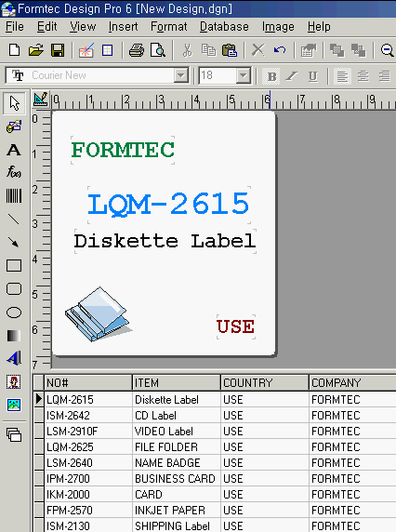This screenshot has height=532, width=396.
Task: Select the function f(x) tool
Action: tap(14, 172)
